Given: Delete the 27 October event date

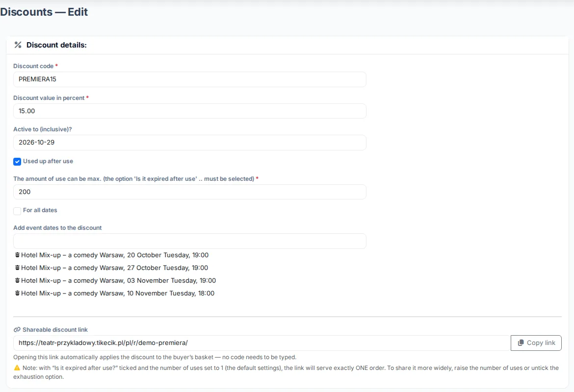Looking at the screenshot, I should (17, 268).
